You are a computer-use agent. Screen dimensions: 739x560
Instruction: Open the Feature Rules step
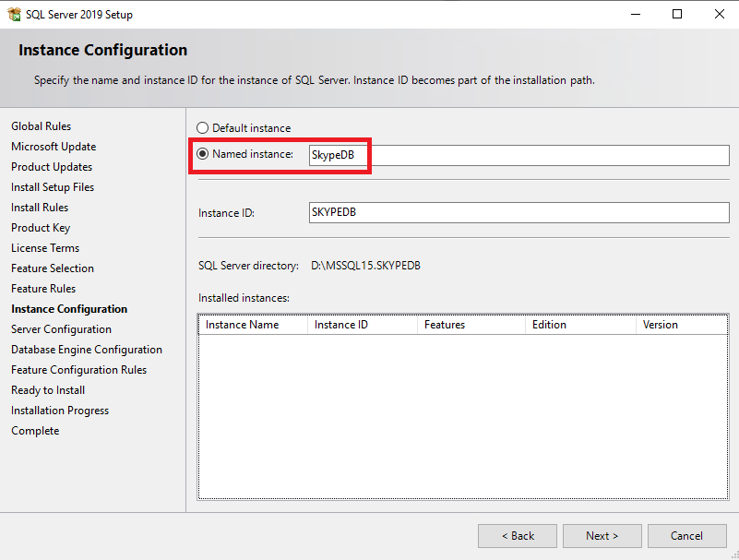pyautogui.click(x=43, y=289)
